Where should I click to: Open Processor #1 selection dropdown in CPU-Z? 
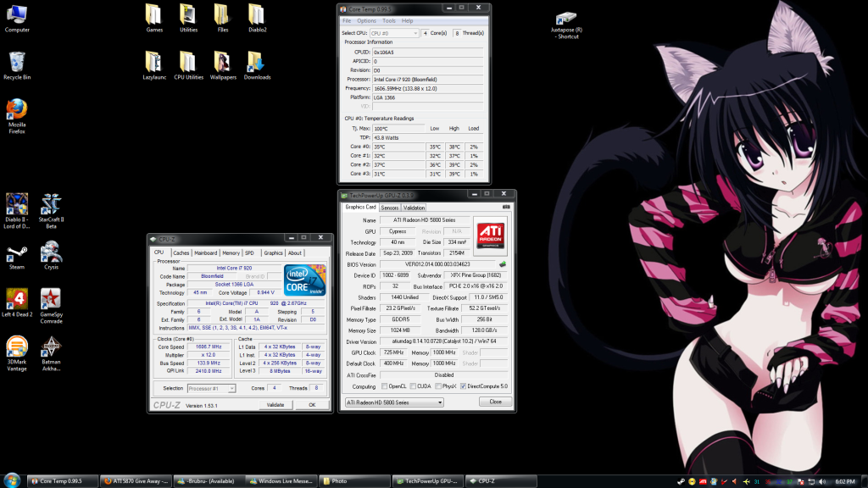[211, 388]
